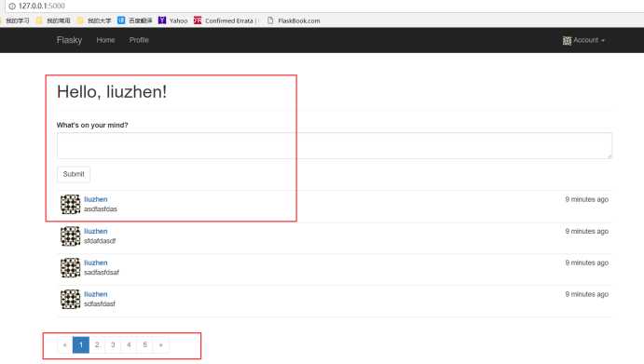Expand the Account dropdown menu
The image size is (644, 364).
coord(584,40)
